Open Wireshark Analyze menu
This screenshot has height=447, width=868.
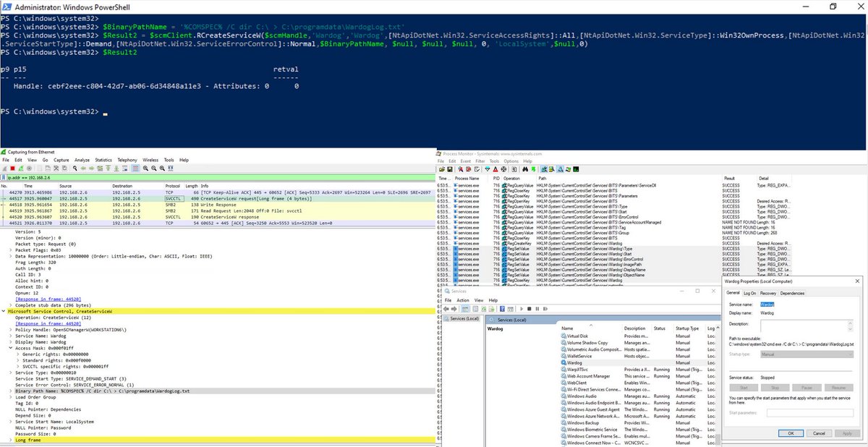pos(82,160)
